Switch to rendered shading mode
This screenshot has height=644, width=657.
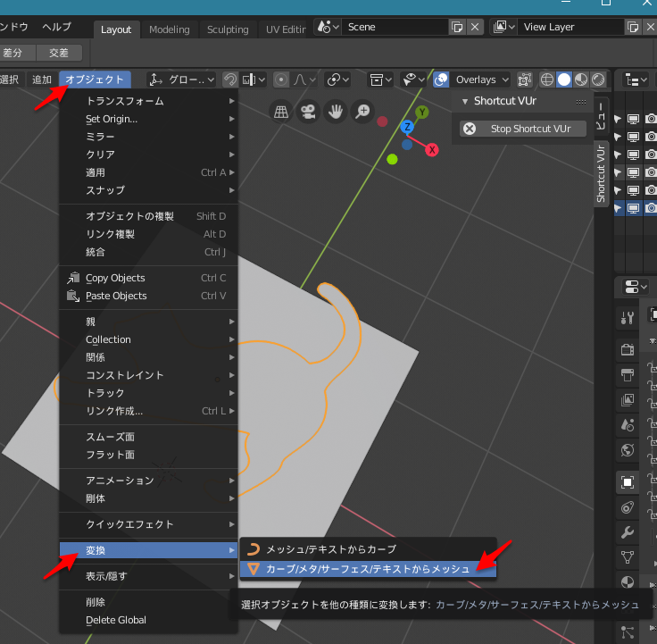(x=598, y=79)
